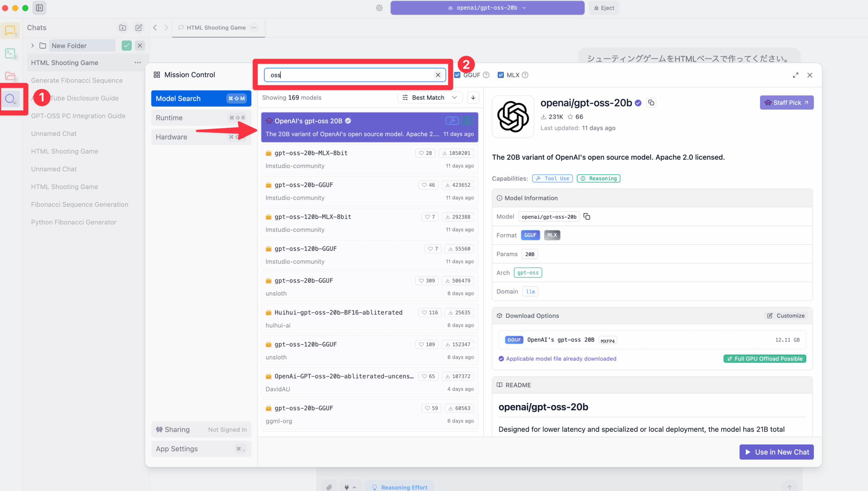Toggle the MLX checkbox filter
The height and width of the screenshot is (491, 868).
[500, 75]
